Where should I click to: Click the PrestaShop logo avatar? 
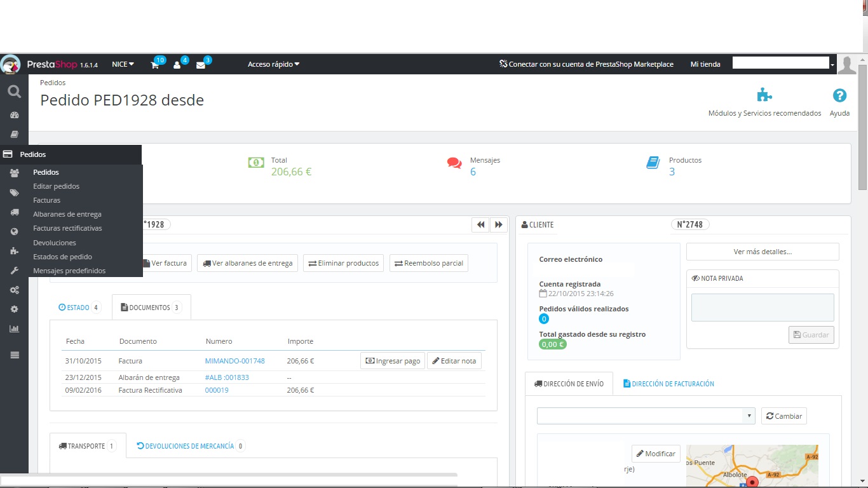11,64
